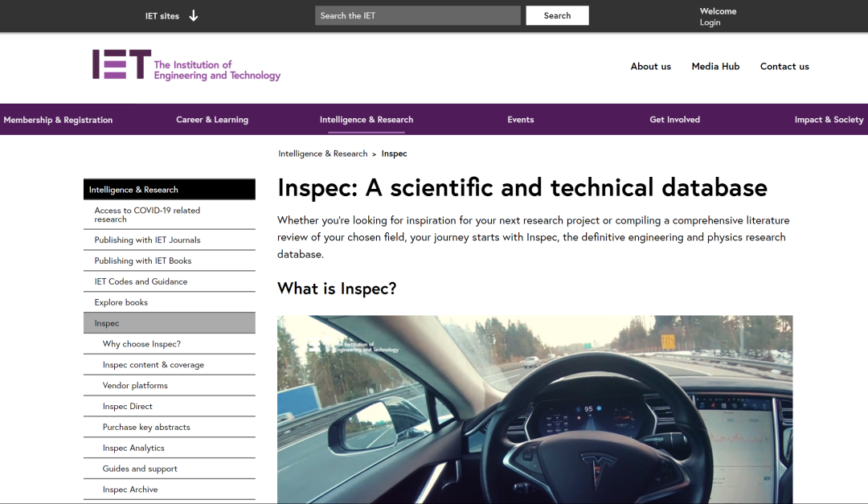Open Purchase key abstracts link

170,427
